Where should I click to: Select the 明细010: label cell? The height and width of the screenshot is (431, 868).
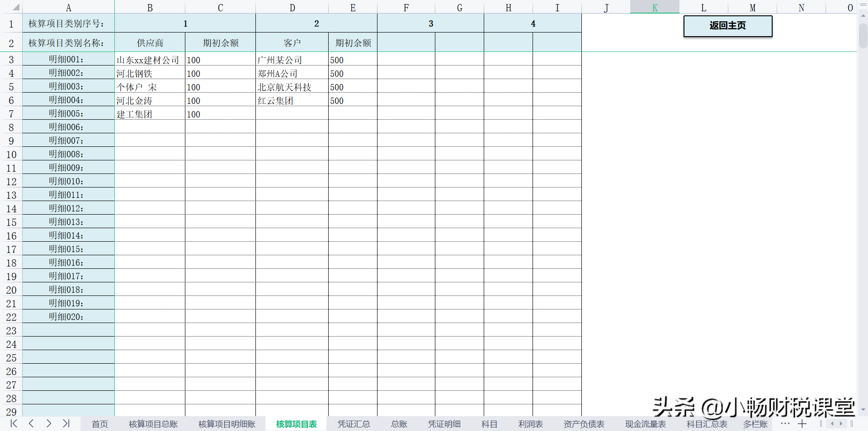(68, 181)
